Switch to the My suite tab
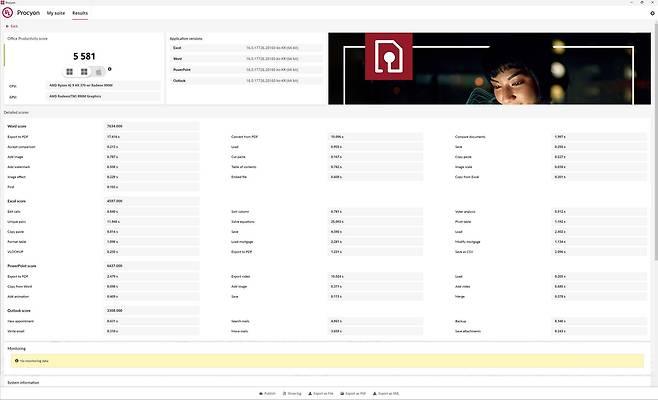Screen dimensions: 658x400 56,13
